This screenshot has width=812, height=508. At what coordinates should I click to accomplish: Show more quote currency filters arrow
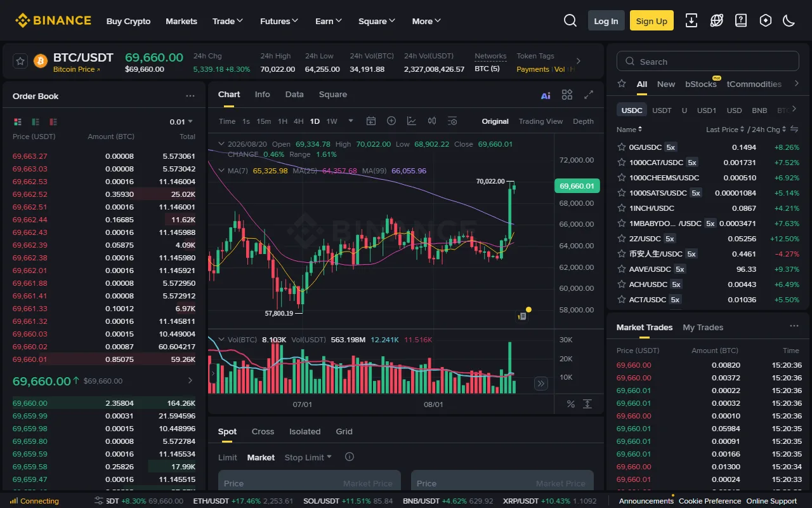coord(795,109)
